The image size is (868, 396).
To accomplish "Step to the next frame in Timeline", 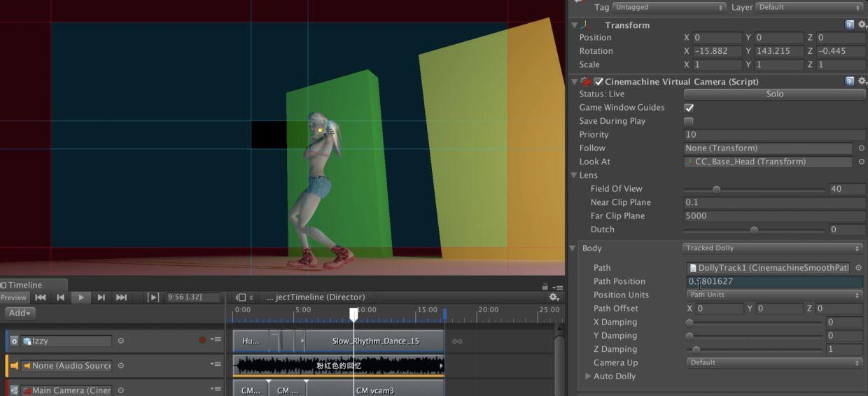I will 101,297.
